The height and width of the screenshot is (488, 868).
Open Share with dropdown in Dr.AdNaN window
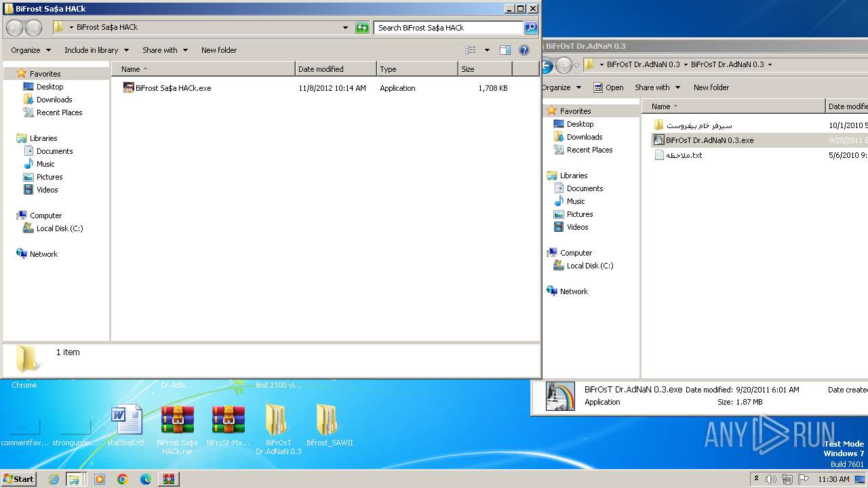click(x=657, y=87)
